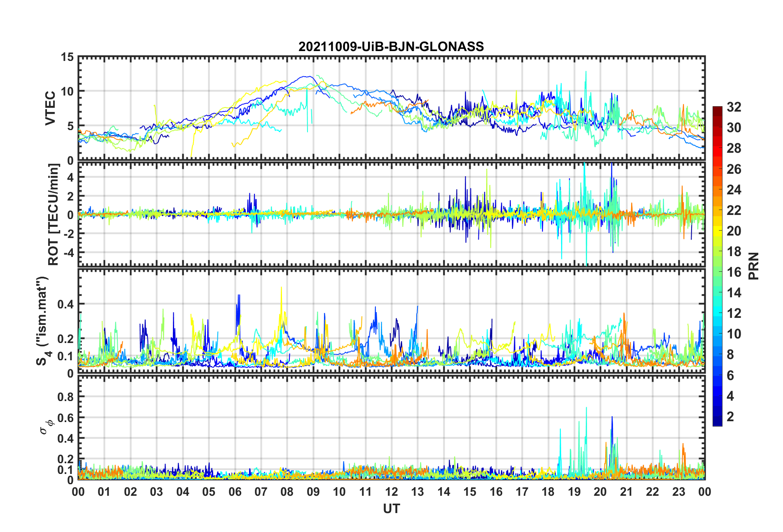Click the PRN colorbar gradient strip
The height and width of the screenshot is (532, 783).
(718, 266)
